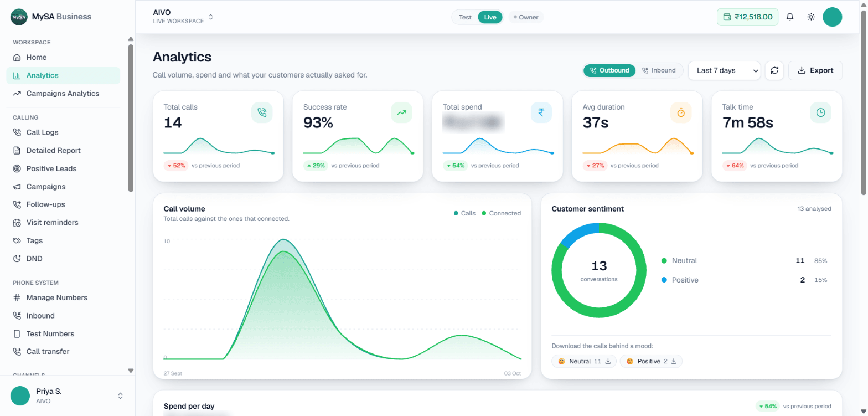Click the Home house icon
The width and height of the screenshot is (868, 416).
coord(17,58)
